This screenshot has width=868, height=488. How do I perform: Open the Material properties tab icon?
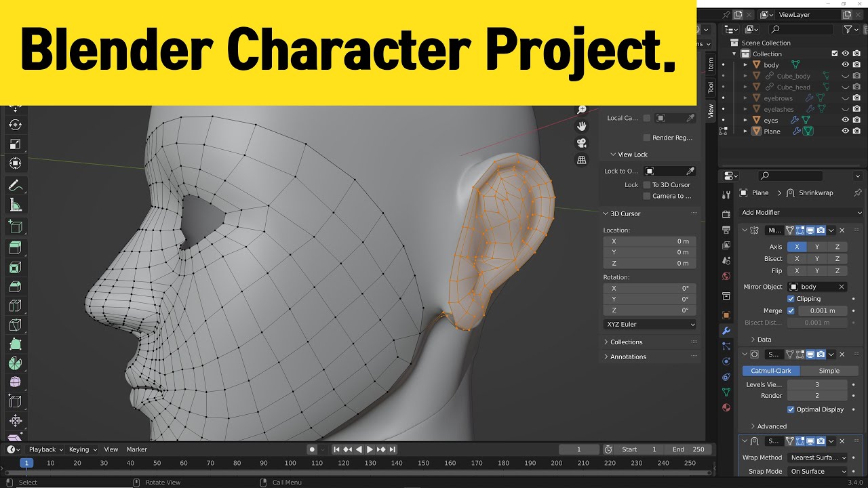click(x=726, y=407)
